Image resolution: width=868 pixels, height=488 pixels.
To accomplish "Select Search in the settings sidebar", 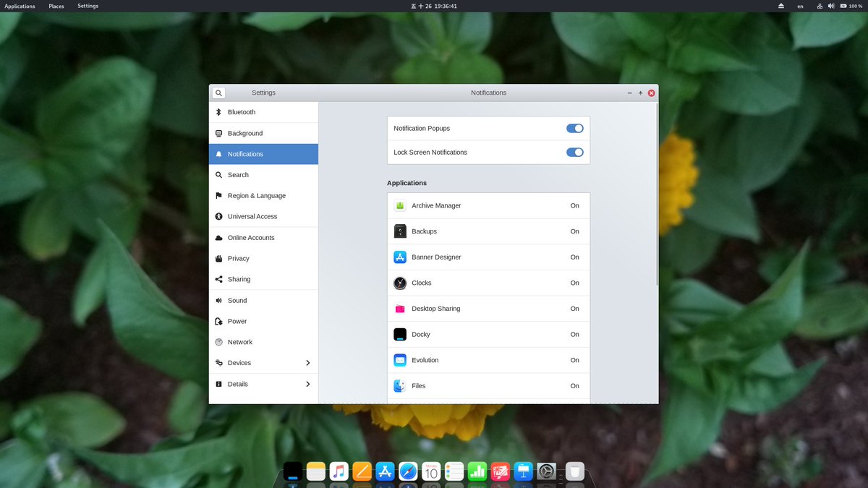I will tap(263, 175).
